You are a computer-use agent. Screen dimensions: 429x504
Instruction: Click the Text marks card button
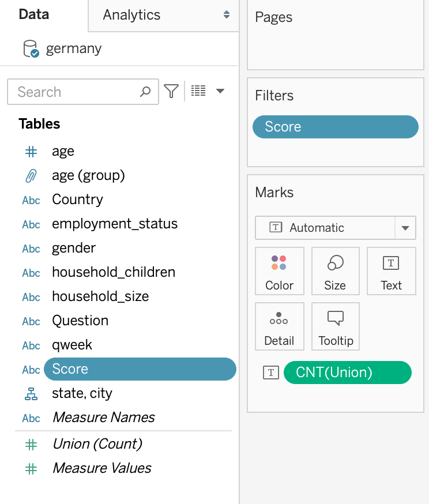pyautogui.click(x=391, y=271)
